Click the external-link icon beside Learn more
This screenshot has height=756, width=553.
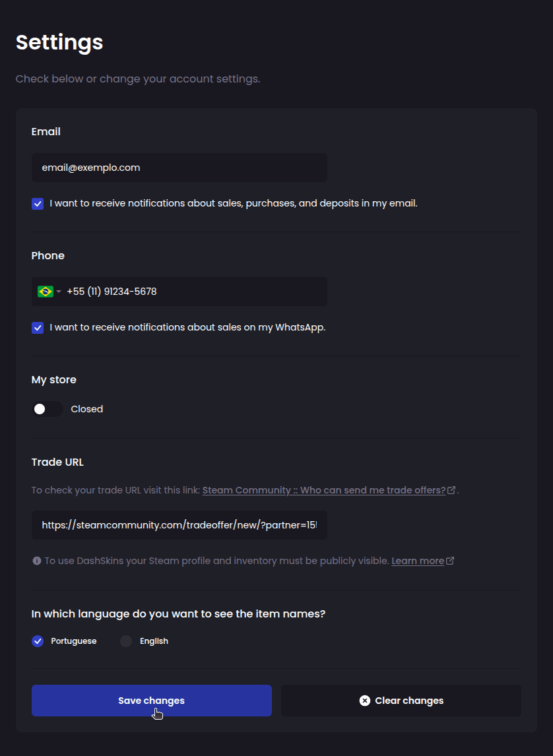[x=451, y=559]
